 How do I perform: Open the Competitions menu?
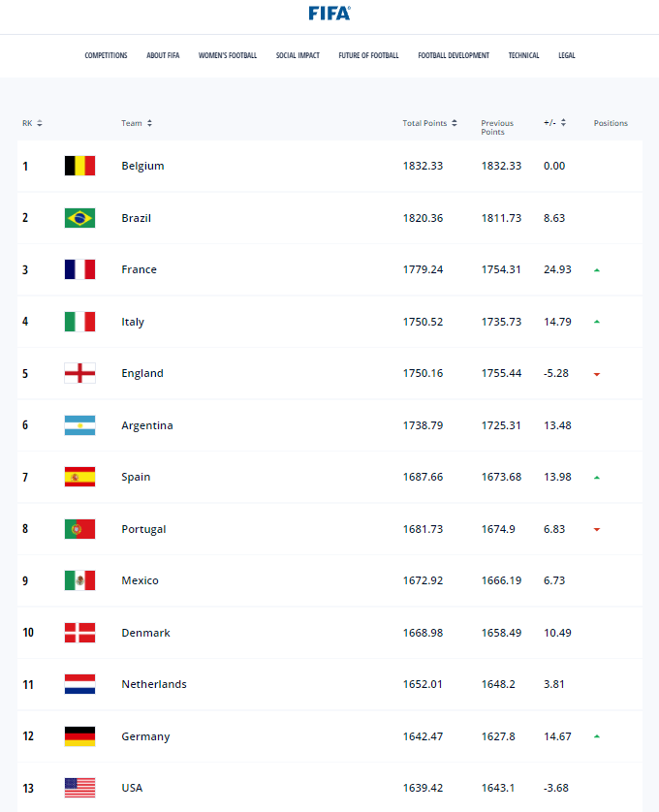pos(106,55)
